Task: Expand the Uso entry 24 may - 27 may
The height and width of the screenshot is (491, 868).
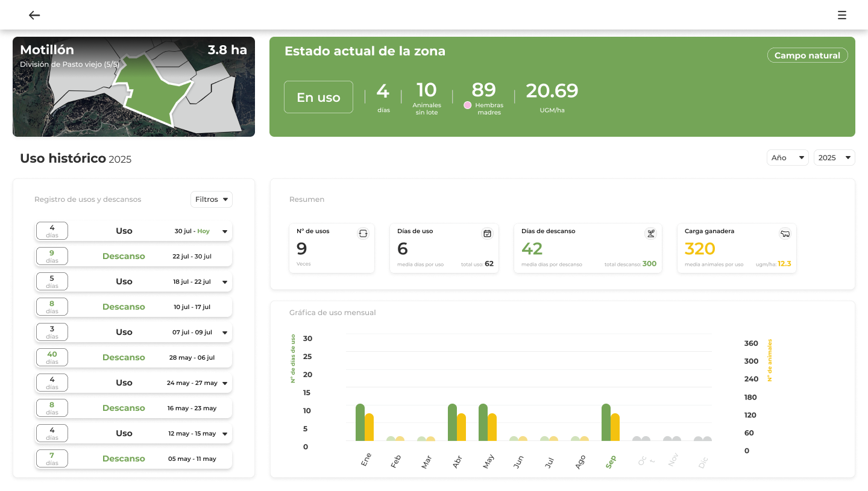Action: click(225, 383)
